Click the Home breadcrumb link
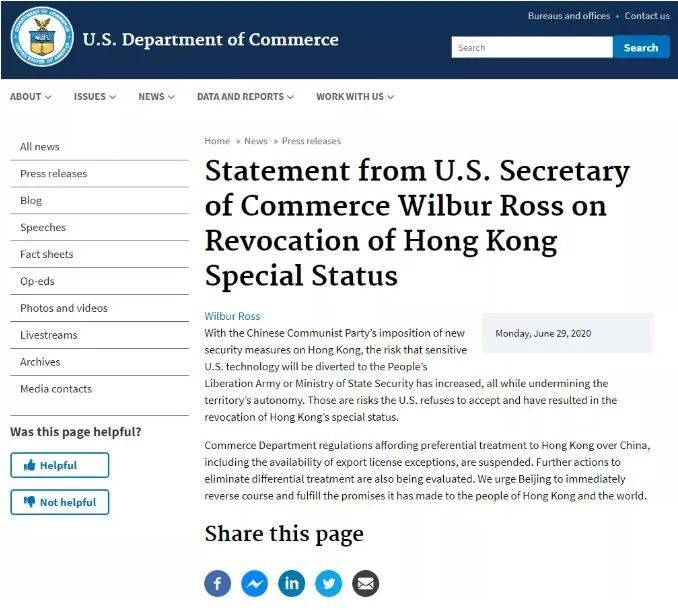Screen dimensions: 678x610 click(x=217, y=141)
